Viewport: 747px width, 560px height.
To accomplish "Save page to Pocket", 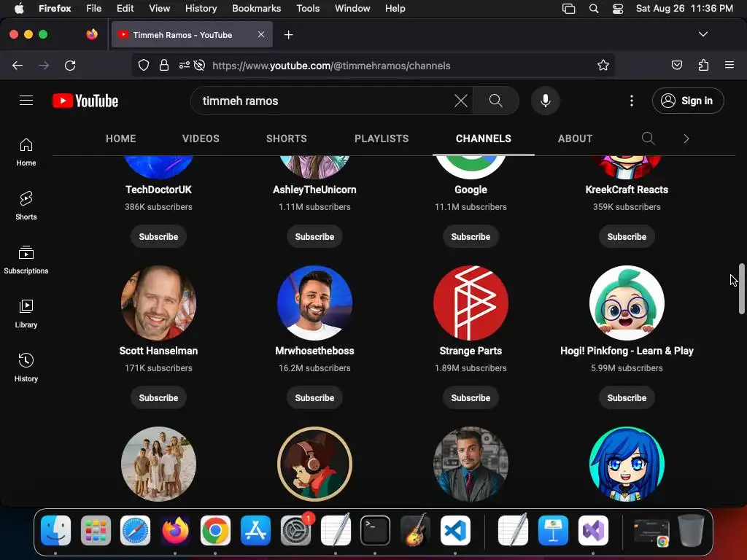I will coord(676,65).
